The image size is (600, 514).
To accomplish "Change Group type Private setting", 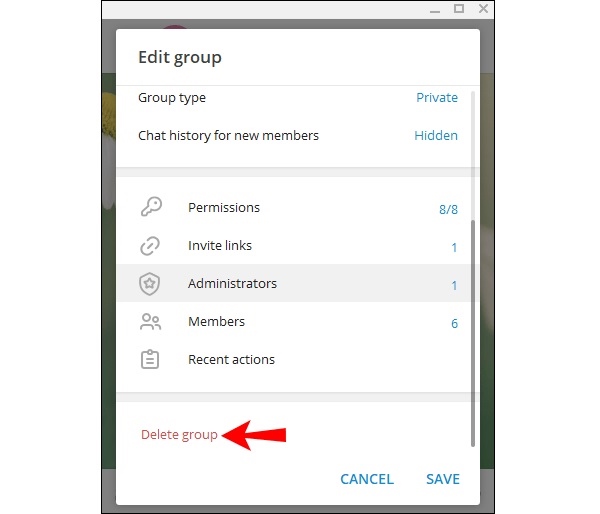I will pos(436,98).
